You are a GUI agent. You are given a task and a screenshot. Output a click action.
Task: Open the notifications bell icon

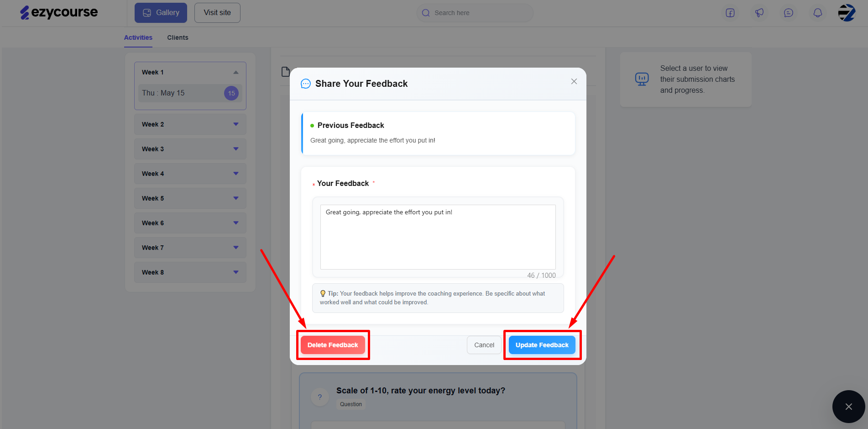(x=818, y=13)
